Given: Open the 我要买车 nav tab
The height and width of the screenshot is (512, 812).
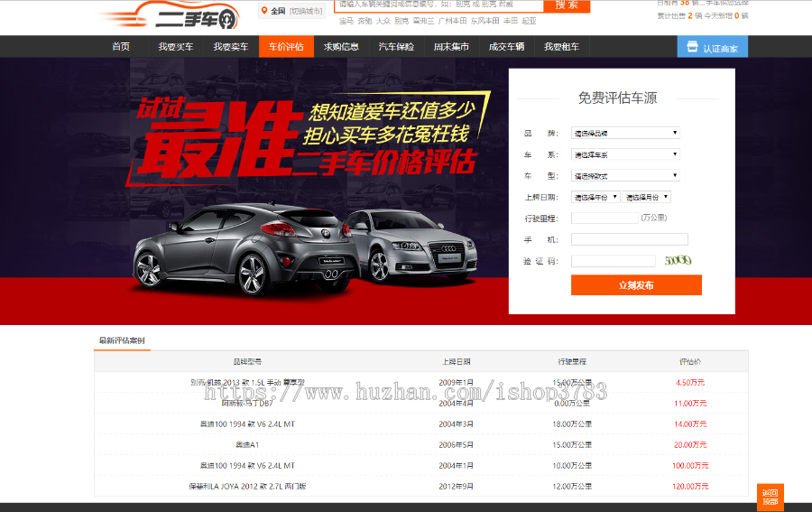Looking at the screenshot, I should click(176, 47).
